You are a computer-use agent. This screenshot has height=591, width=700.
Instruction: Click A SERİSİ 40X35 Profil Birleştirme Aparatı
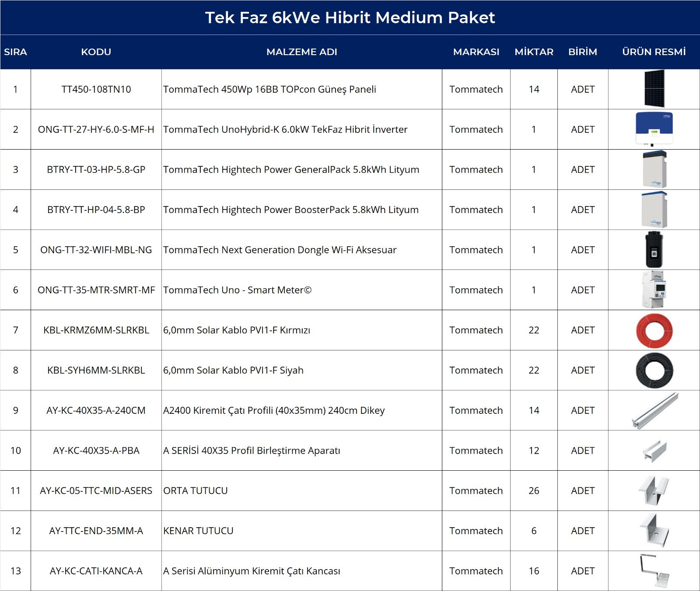point(252,451)
